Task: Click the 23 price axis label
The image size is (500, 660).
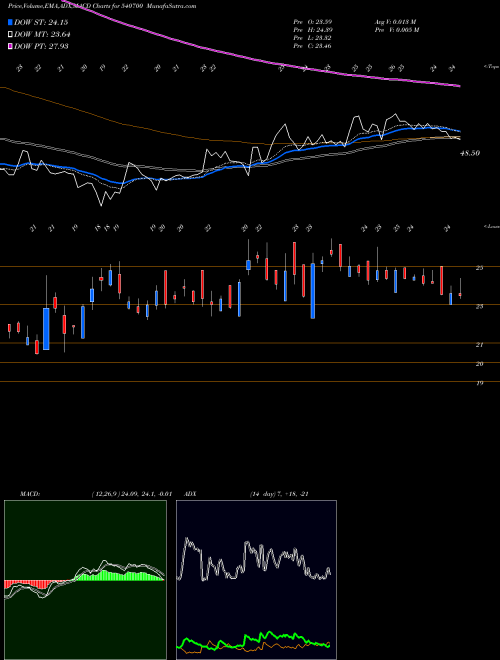Action: click(x=480, y=306)
